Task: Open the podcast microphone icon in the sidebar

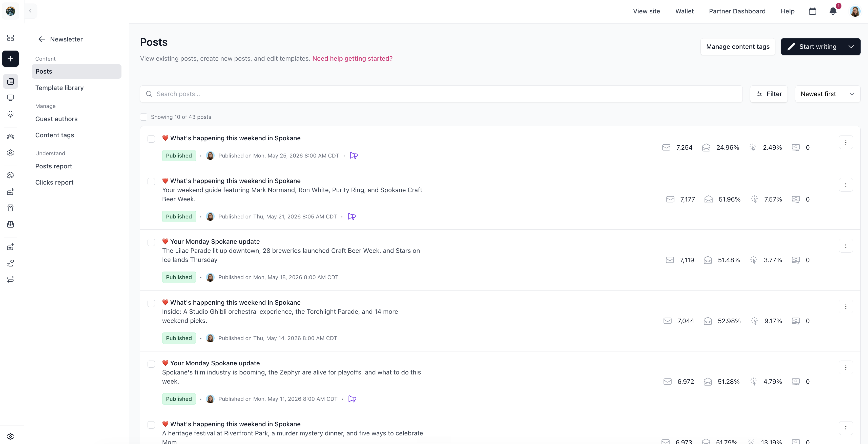Action: pos(10,114)
